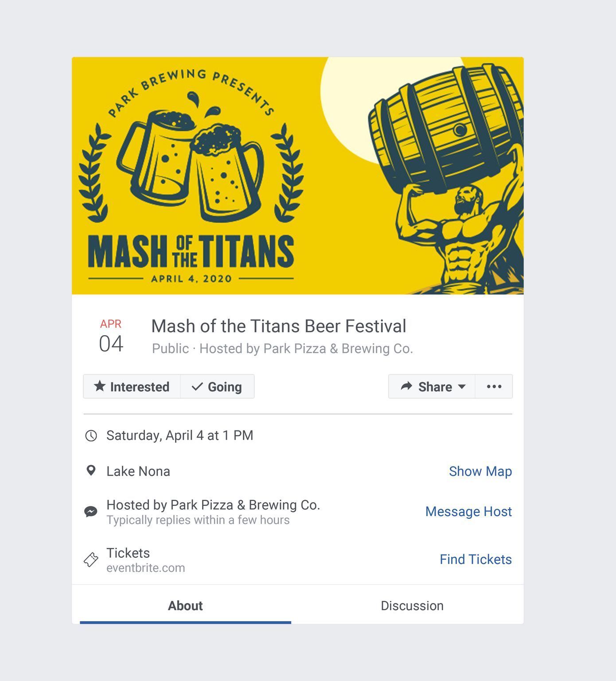Select the About tab
The width and height of the screenshot is (616, 681).
click(185, 606)
